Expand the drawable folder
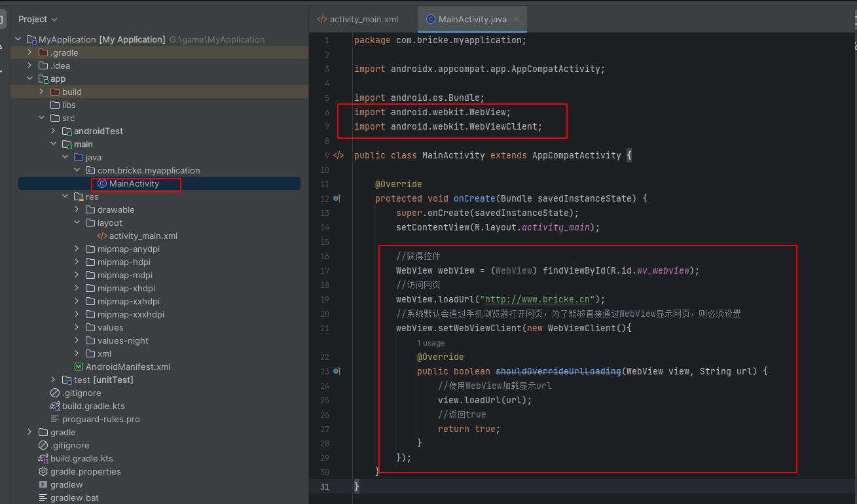This screenshot has width=857, height=504. (77, 209)
